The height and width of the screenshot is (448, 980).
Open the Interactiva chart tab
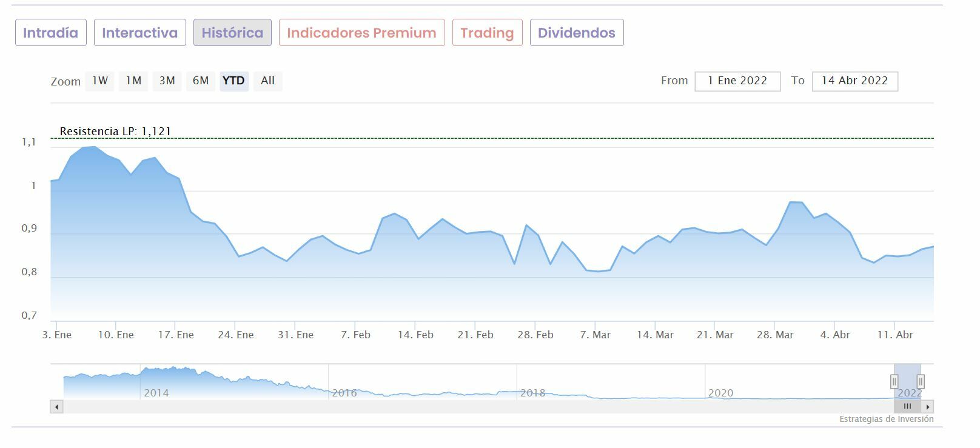[x=139, y=33]
